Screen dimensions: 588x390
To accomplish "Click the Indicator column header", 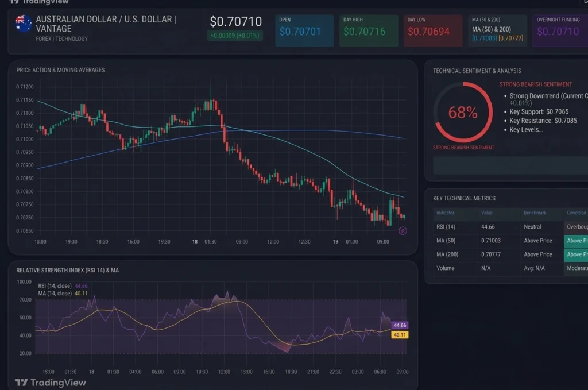I will pyautogui.click(x=445, y=213).
